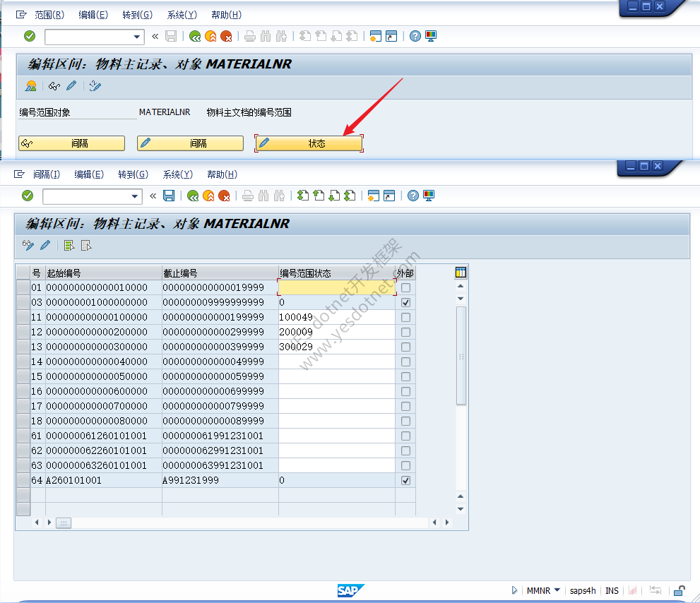Image resolution: width=700 pixels, height=603 pixels.
Task: Select row 11 using its row selector
Action: pyautogui.click(x=23, y=317)
